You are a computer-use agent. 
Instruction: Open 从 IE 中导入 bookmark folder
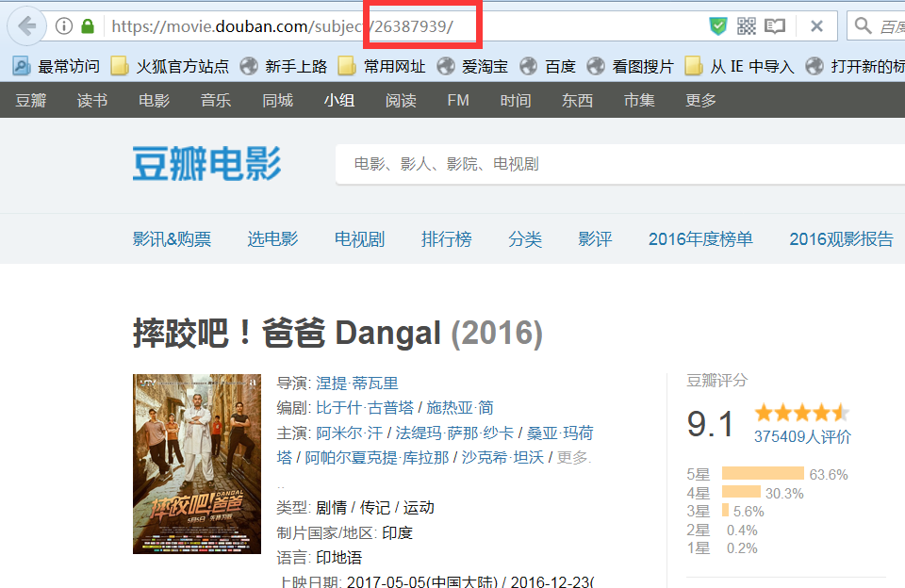point(739,66)
